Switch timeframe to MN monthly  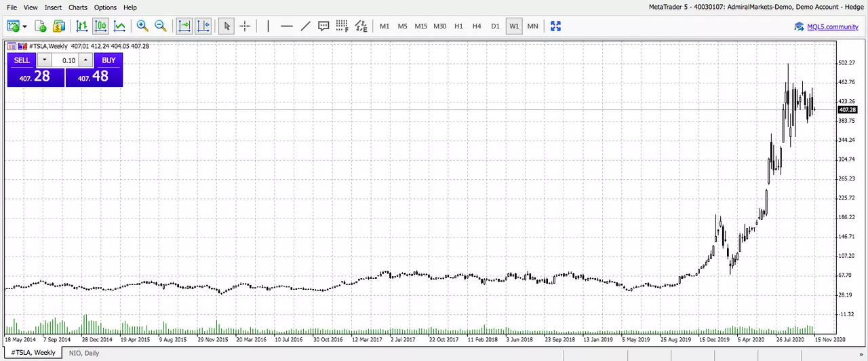pyautogui.click(x=532, y=26)
